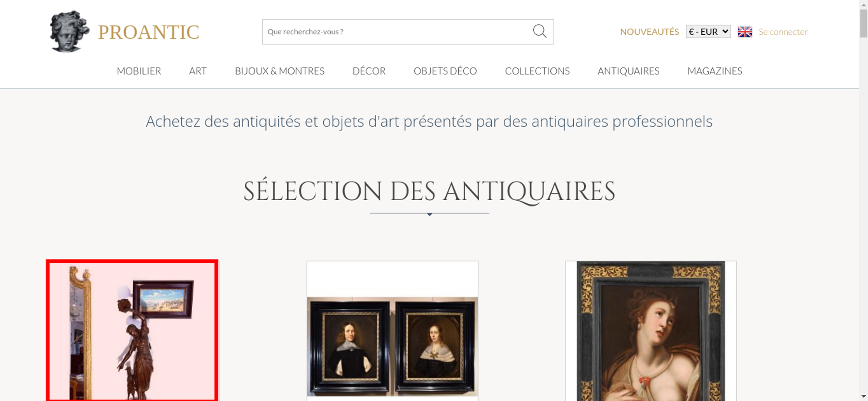Open the Décor menu
Screen dimensions: 868x401
coord(369,71)
